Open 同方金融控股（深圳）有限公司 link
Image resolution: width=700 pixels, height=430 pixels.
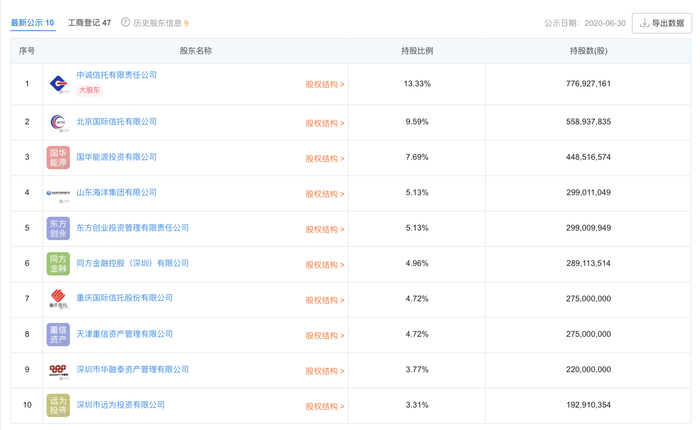133,263
